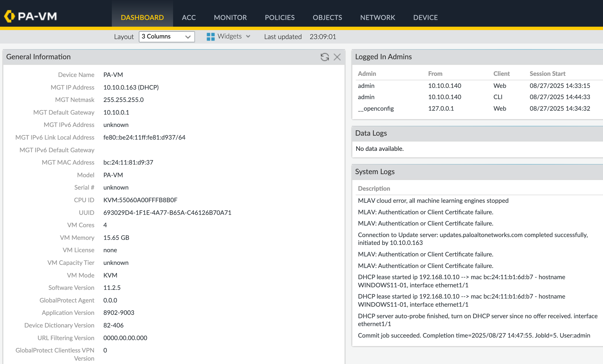
Task: Open the POLICIES tab
Action: pyautogui.click(x=280, y=17)
